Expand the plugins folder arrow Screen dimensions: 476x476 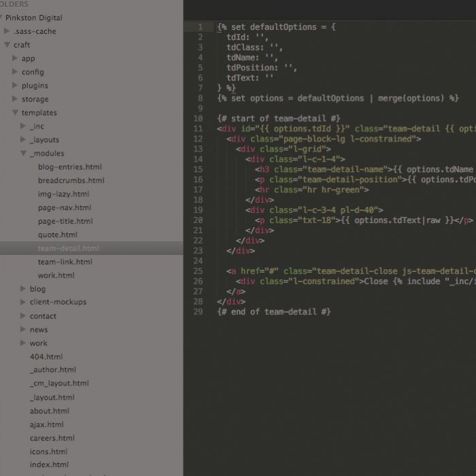pyautogui.click(x=16, y=86)
